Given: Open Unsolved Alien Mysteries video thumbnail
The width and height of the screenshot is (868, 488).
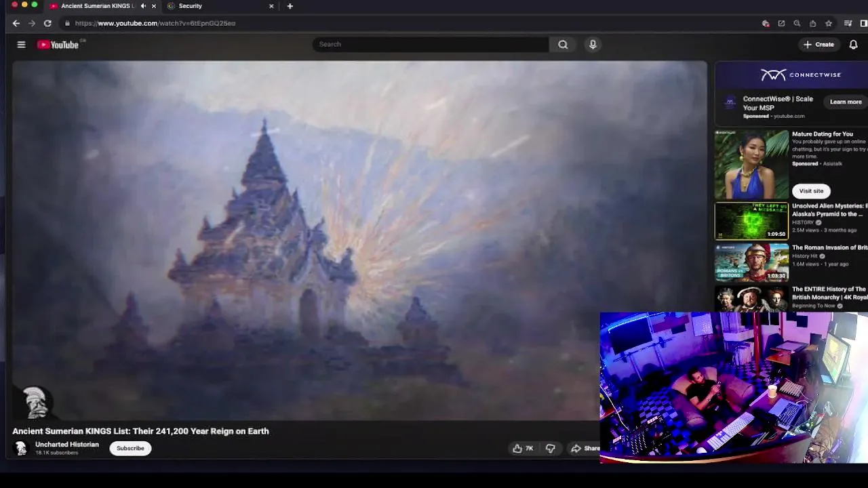Looking at the screenshot, I should pyautogui.click(x=751, y=220).
